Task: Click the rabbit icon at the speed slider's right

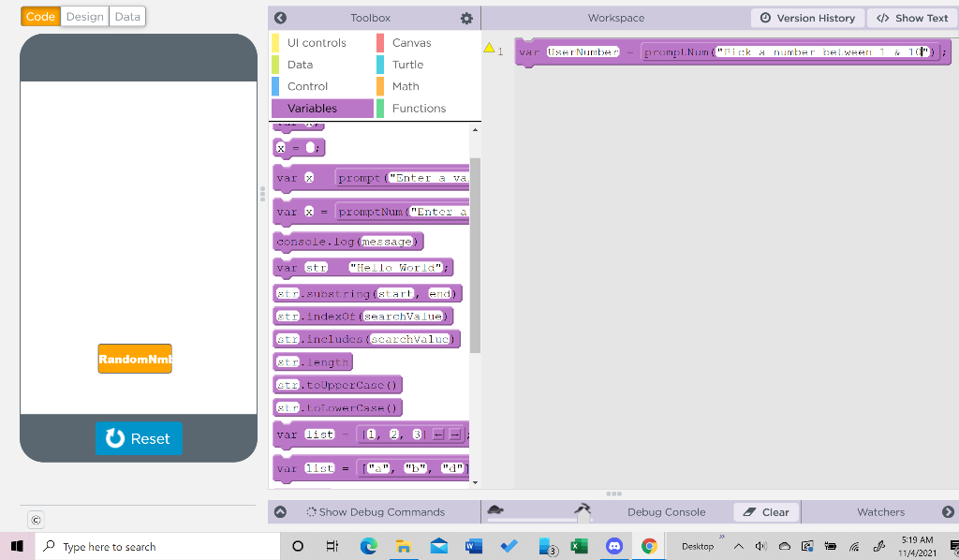Action: coord(583,508)
